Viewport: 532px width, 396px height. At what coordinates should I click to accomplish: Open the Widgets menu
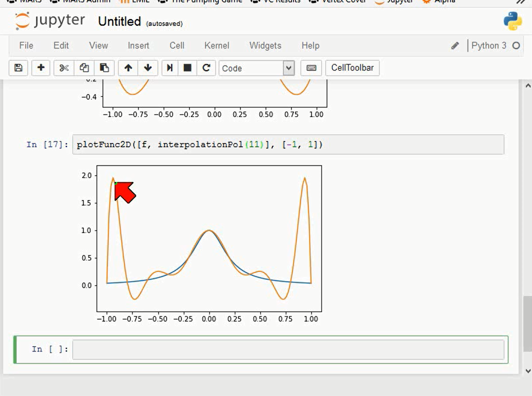click(265, 46)
